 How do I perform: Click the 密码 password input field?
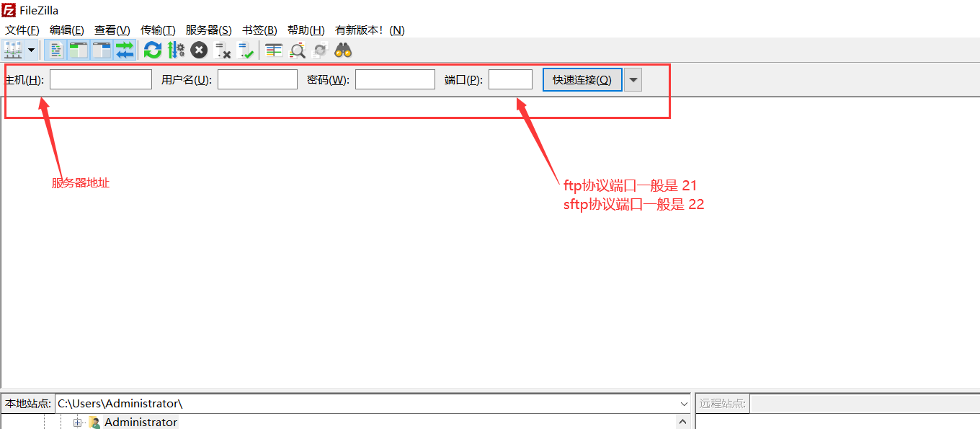[395, 79]
